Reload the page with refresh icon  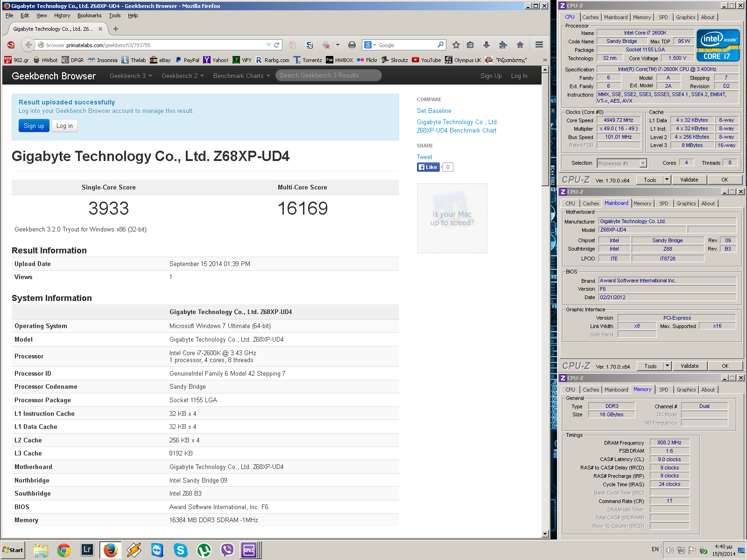pyautogui.click(x=276, y=45)
